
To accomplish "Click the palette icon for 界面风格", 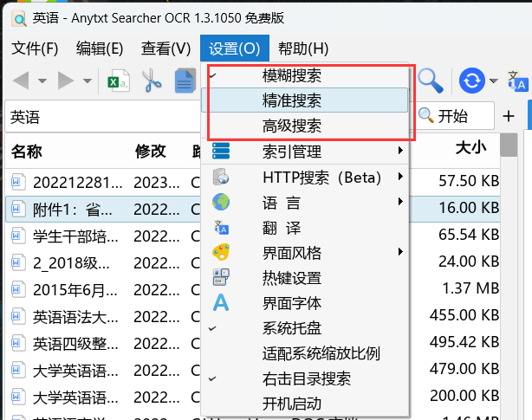I will coord(221,252).
